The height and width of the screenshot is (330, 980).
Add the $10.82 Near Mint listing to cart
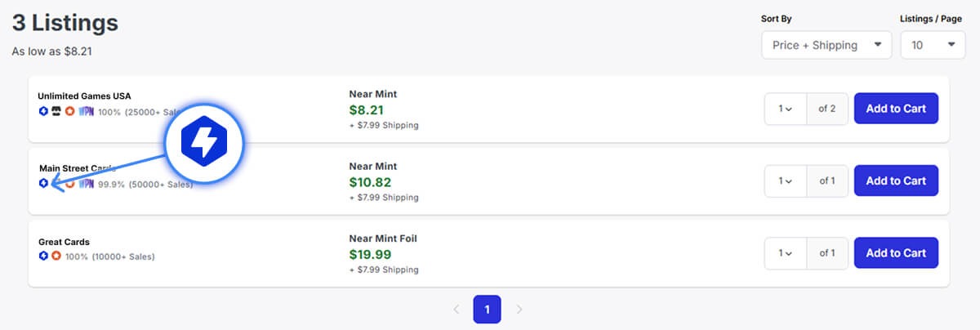(896, 181)
